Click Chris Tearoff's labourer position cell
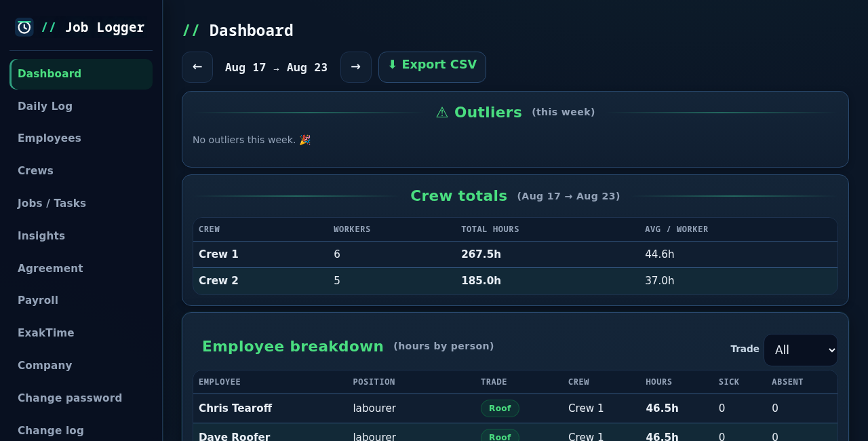The image size is (868, 441). [x=374, y=408]
